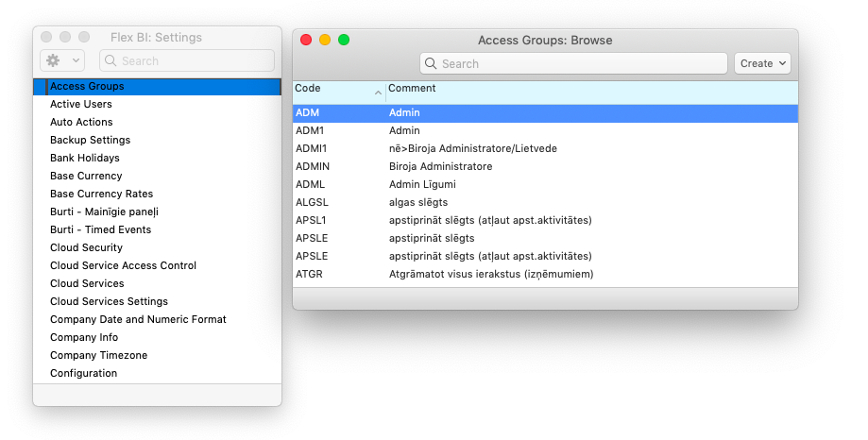Open Backup Settings from the list
This screenshot has height=440, width=868.
[x=91, y=140]
